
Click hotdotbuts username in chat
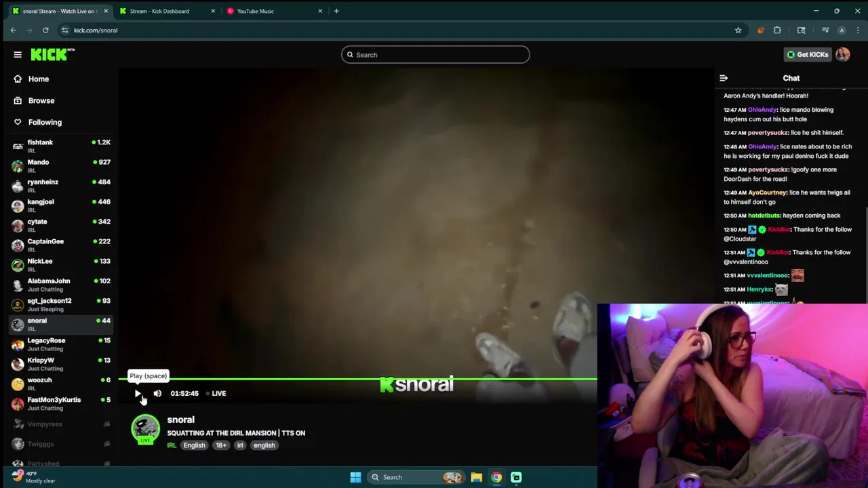[x=764, y=216]
